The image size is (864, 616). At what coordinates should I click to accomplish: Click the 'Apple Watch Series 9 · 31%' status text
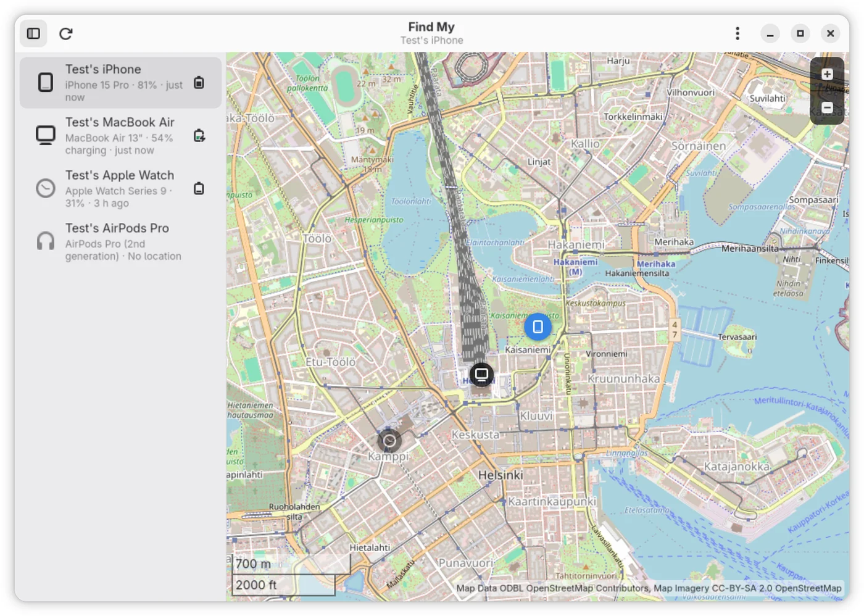tap(118, 197)
